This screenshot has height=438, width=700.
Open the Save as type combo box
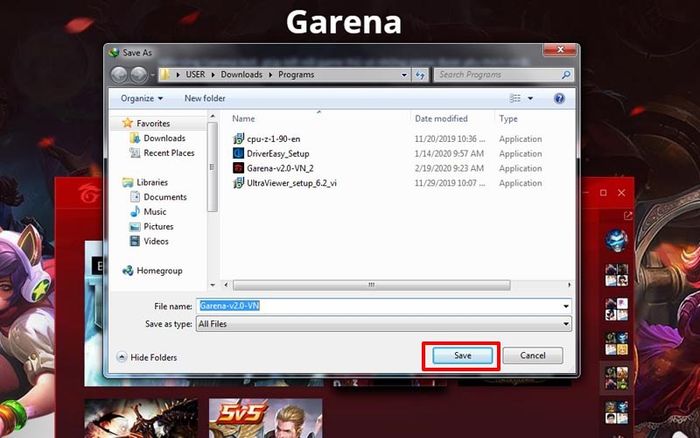[x=383, y=324]
